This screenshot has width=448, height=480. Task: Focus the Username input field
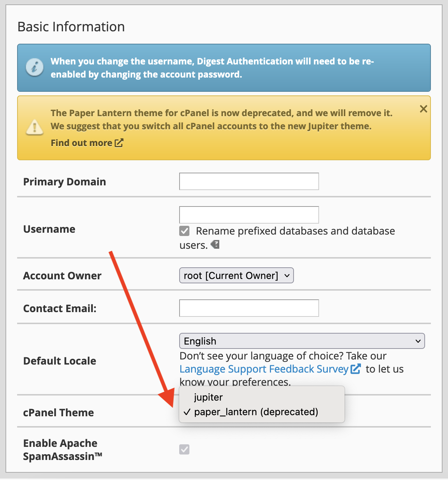click(x=249, y=215)
